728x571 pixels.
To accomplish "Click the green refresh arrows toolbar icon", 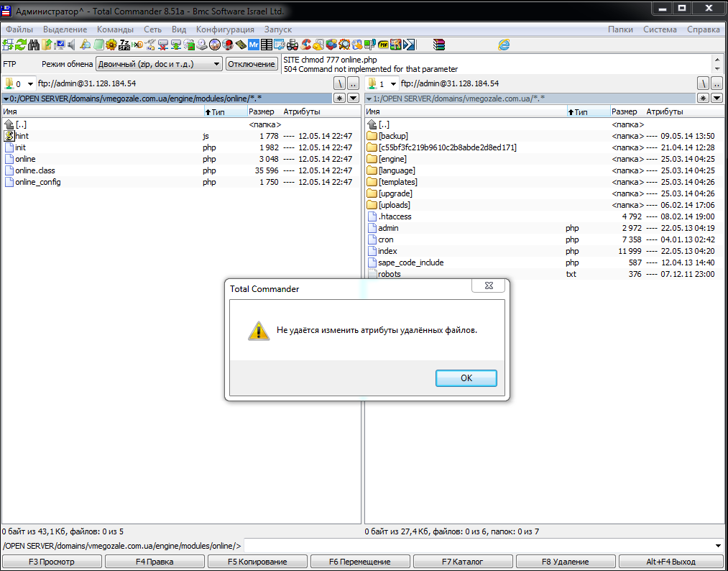I will [21, 45].
